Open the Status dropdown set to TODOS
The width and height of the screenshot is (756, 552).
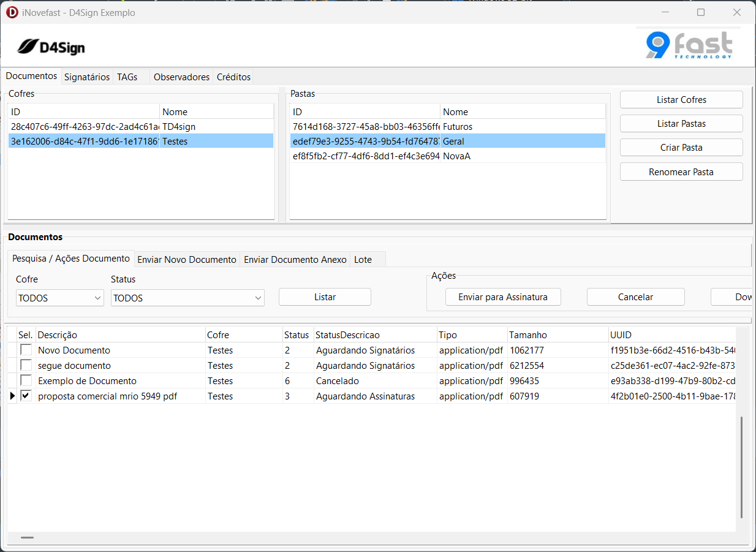tap(187, 298)
